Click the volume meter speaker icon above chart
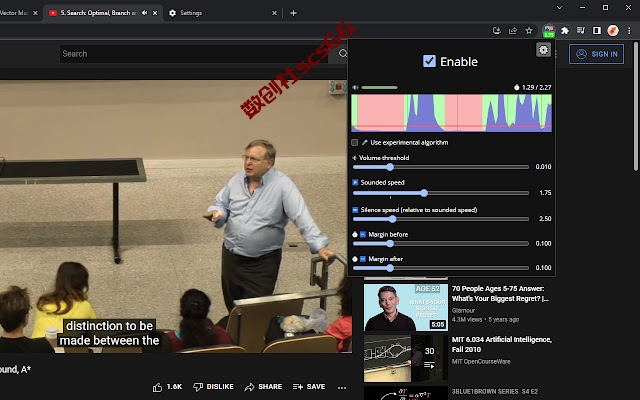Image resolution: width=640 pixels, height=400 pixels. click(356, 87)
